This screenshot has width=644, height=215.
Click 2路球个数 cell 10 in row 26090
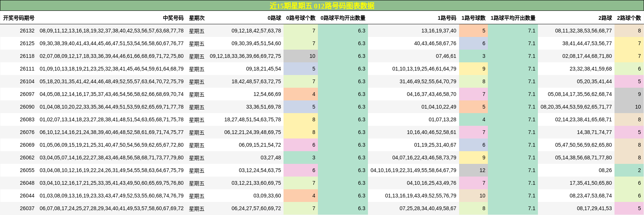[629, 107]
